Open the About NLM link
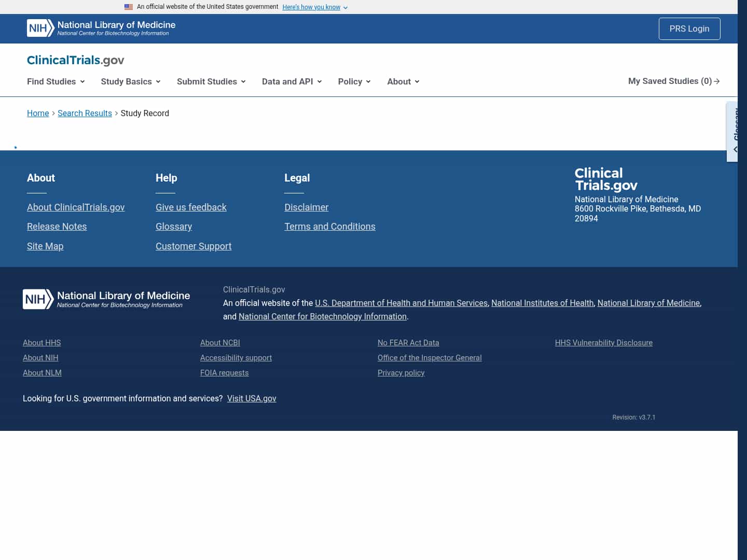Screen dimensions: 747x560 click(42, 373)
